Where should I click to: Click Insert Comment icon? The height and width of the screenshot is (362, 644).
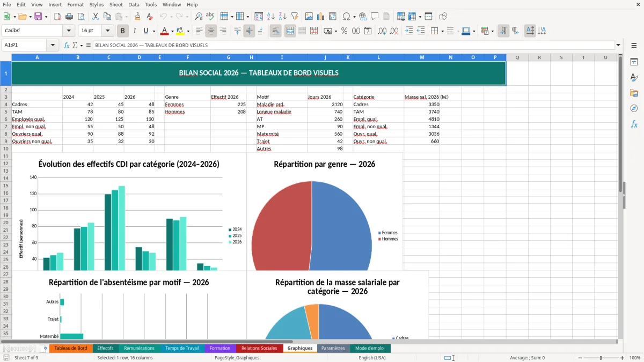(375, 17)
